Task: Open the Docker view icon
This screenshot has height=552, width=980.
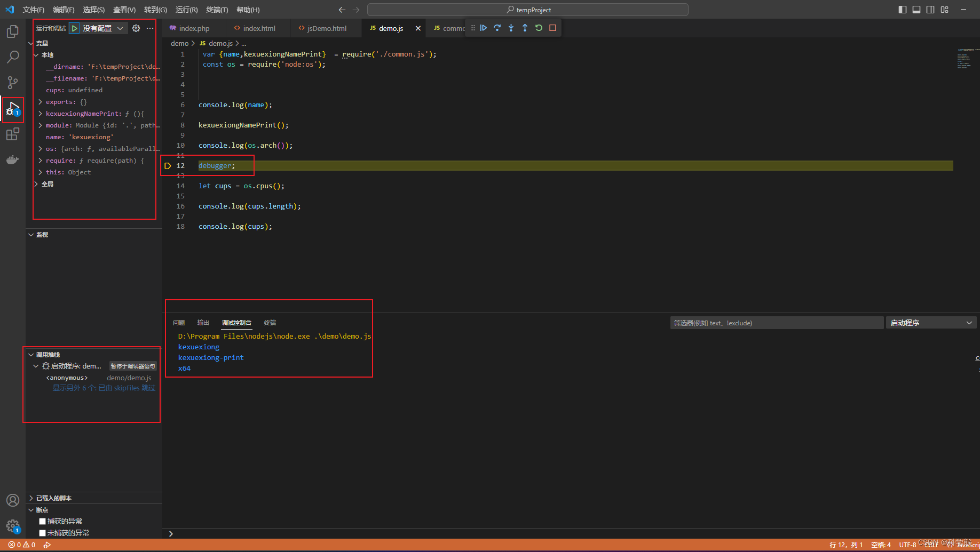Action: pos(13,159)
